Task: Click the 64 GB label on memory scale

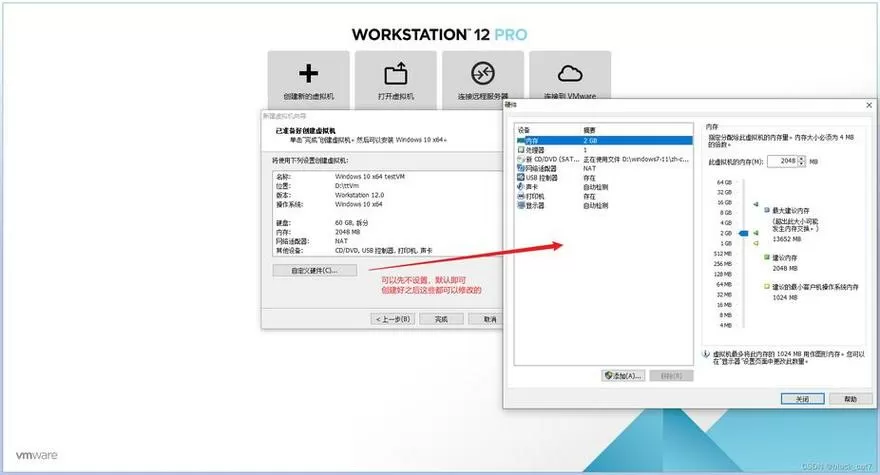Action: coord(724,182)
